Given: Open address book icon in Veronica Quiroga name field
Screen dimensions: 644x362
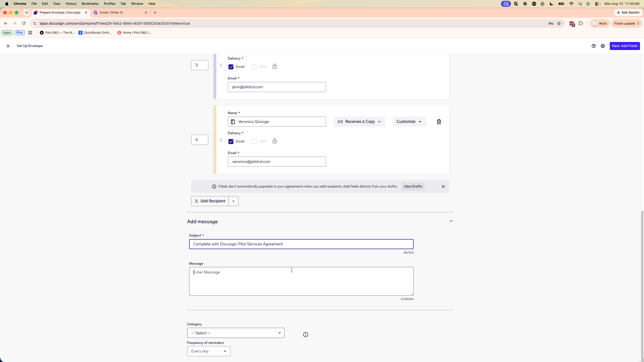Looking at the screenshot, I should pos(233,122).
